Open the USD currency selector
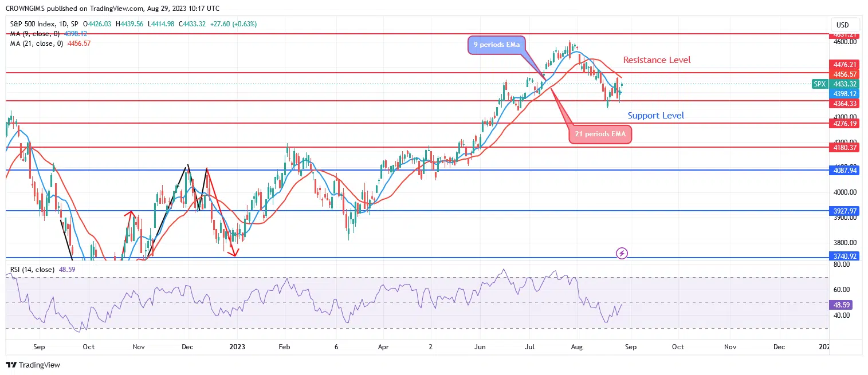 click(842, 25)
